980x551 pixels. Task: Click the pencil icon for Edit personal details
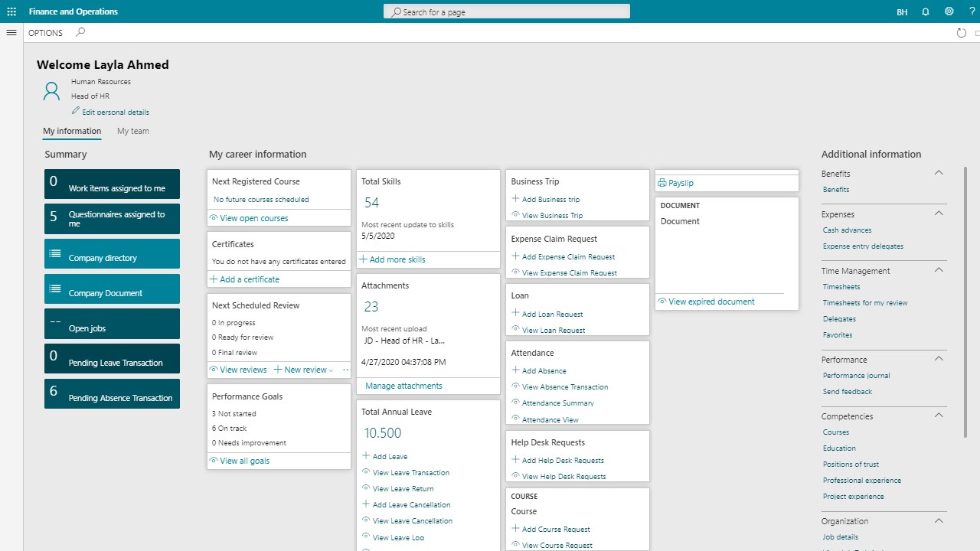(x=76, y=111)
